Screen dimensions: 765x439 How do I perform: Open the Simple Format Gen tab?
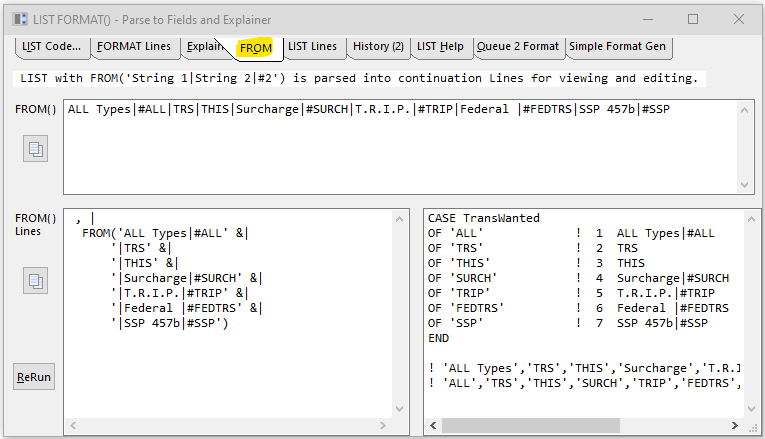tap(616, 47)
